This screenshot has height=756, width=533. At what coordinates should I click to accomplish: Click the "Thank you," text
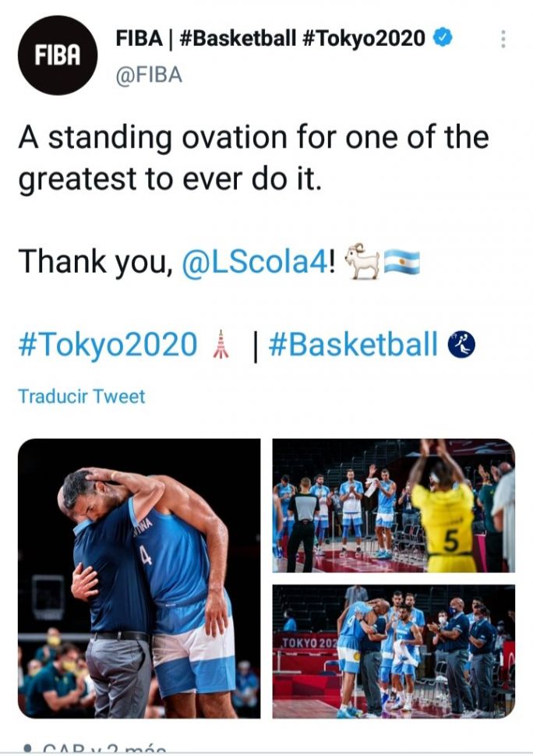point(95,261)
